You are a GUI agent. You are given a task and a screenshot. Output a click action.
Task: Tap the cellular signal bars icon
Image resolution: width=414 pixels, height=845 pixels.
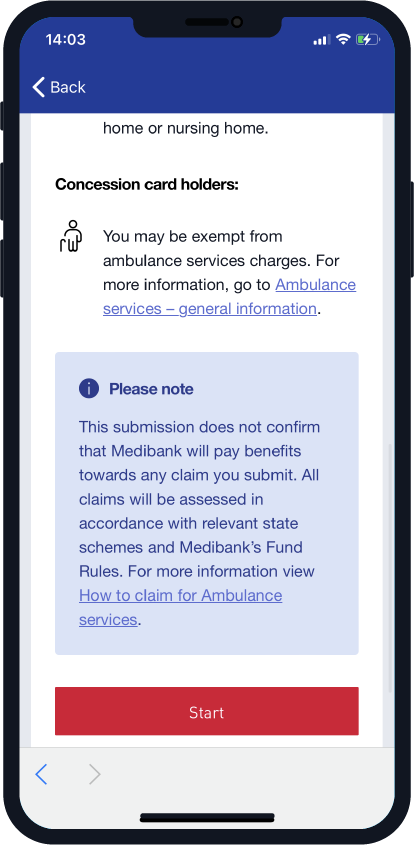pyautogui.click(x=321, y=40)
